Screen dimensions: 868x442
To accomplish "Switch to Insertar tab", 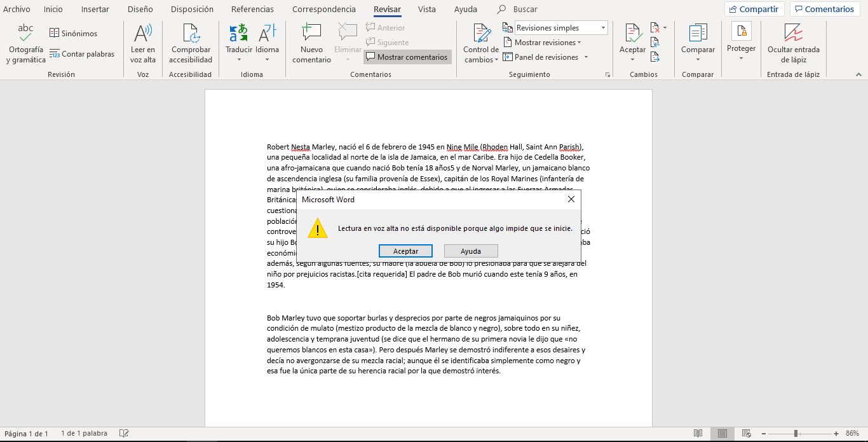I will point(95,9).
